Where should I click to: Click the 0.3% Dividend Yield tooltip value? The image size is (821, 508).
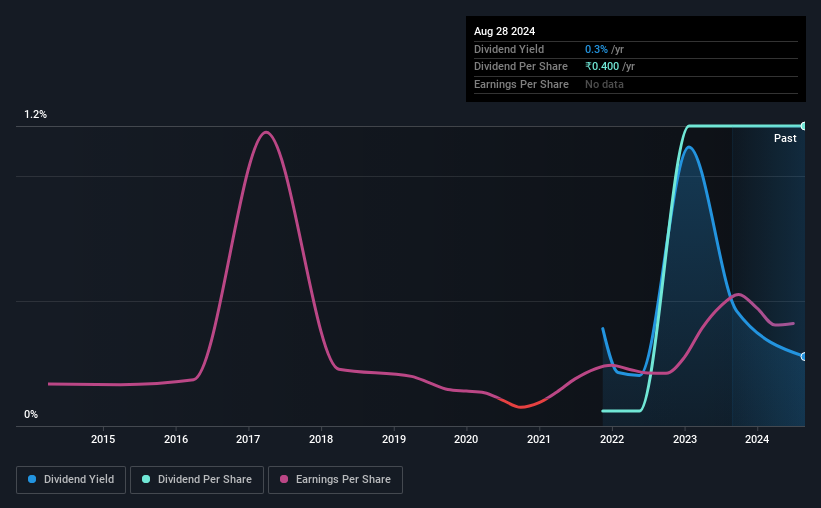coord(596,49)
